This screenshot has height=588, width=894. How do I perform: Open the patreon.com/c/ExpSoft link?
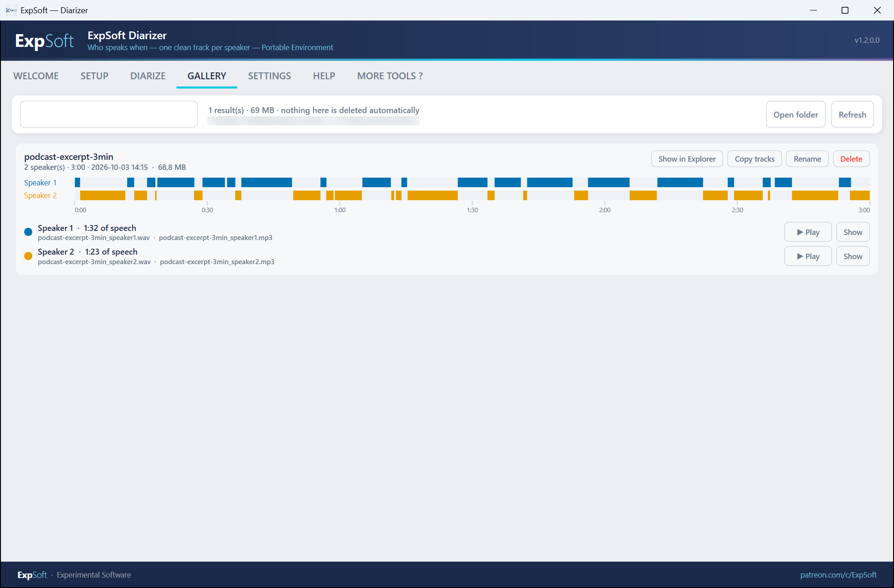click(x=838, y=575)
